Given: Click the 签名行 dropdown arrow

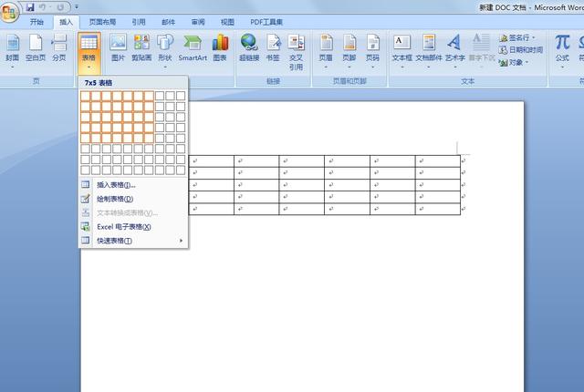Looking at the screenshot, I should pos(534,38).
